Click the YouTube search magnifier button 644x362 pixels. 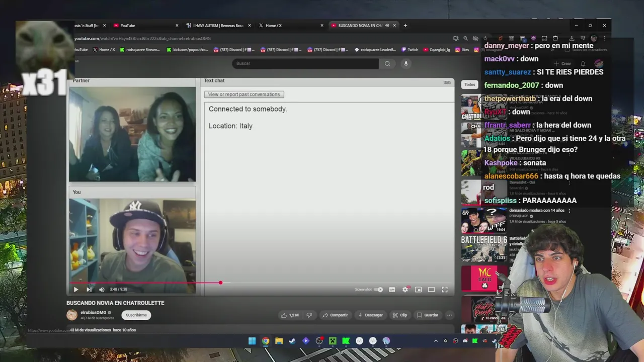[387, 63]
